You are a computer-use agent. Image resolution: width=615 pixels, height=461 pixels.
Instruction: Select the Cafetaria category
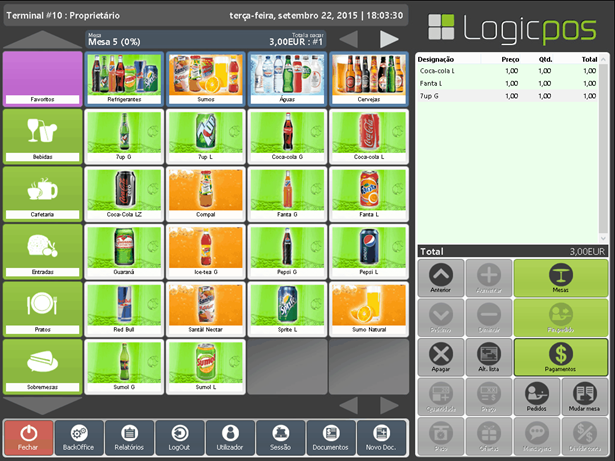(42, 193)
